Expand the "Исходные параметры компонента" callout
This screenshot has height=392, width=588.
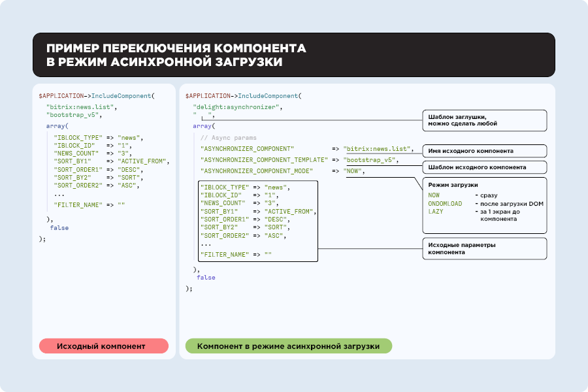(x=484, y=248)
